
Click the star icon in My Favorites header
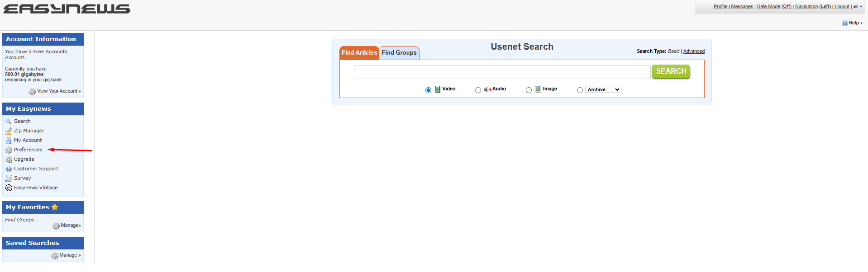55,207
